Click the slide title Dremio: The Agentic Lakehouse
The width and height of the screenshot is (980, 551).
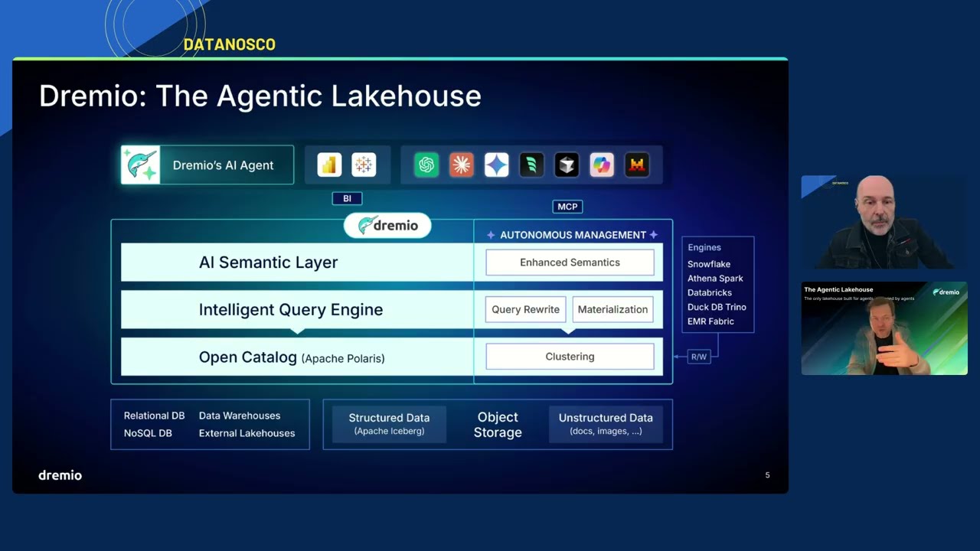tap(260, 96)
